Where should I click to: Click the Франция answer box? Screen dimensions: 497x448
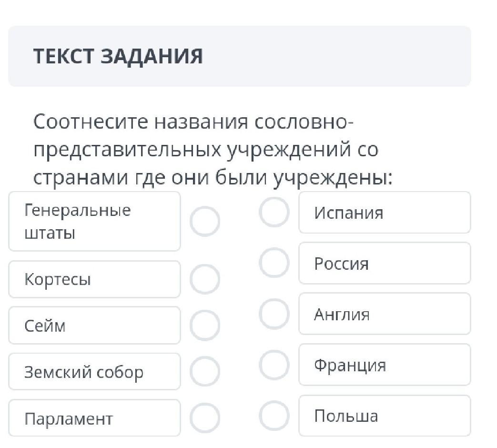(384, 365)
